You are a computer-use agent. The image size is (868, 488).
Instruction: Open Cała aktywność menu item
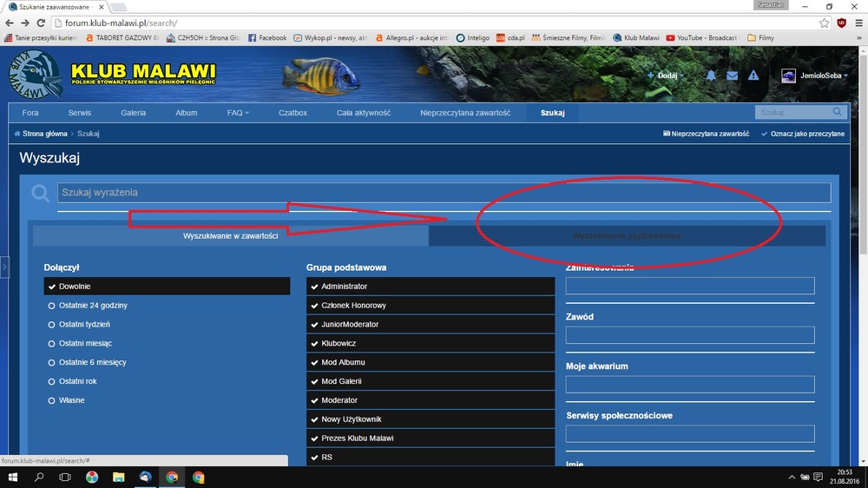(x=364, y=112)
